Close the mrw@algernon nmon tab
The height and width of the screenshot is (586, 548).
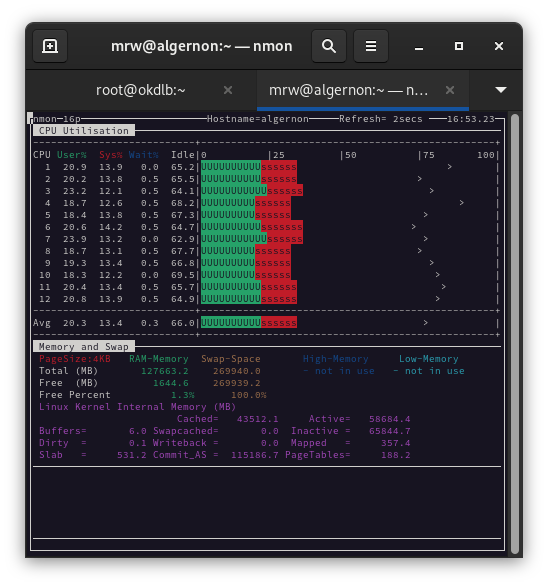(x=450, y=90)
